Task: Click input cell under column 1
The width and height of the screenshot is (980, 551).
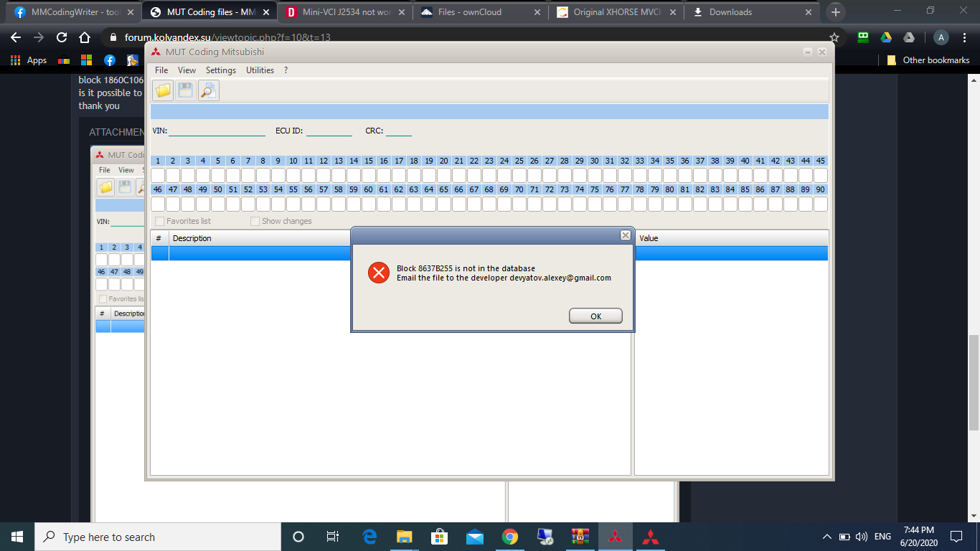Action: (x=158, y=175)
